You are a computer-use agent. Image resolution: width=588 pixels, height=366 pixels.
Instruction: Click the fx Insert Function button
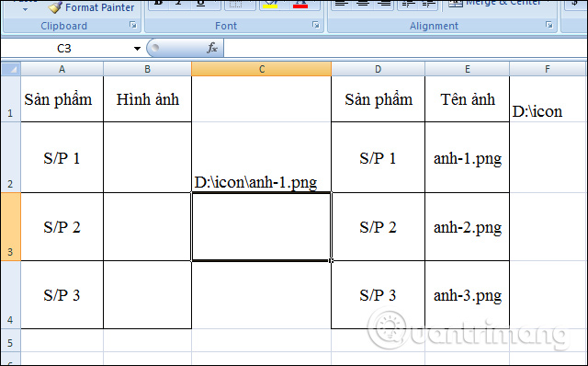click(212, 48)
